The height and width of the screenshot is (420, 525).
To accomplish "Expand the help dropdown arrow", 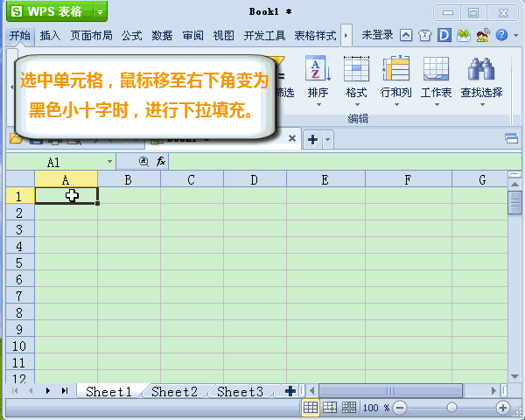I will [x=515, y=36].
